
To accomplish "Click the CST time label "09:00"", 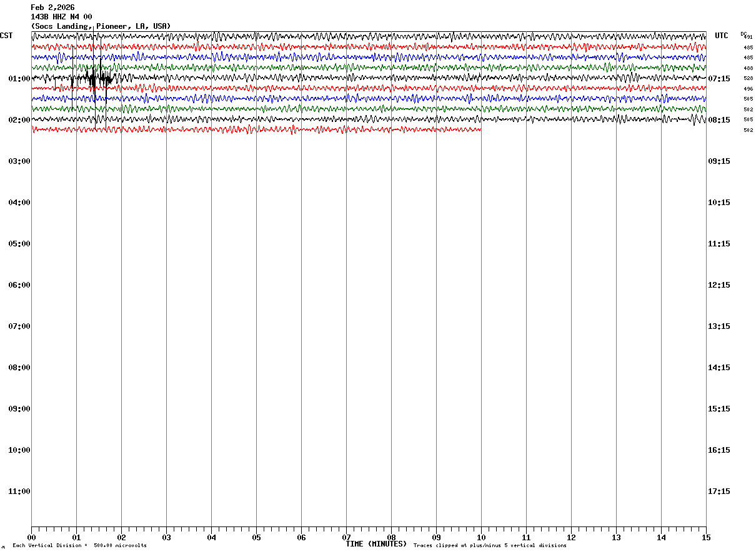I will [19, 409].
